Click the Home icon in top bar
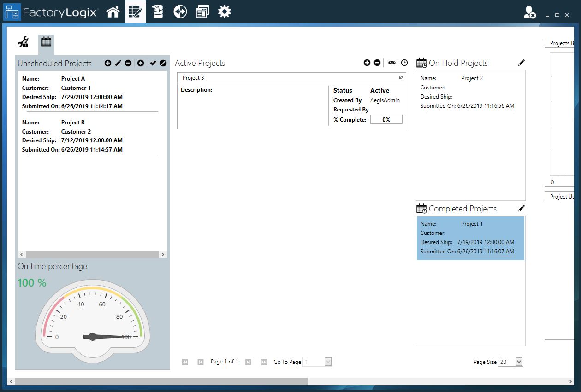Viewport: 581px width, 392px height. tap(113, 12)
